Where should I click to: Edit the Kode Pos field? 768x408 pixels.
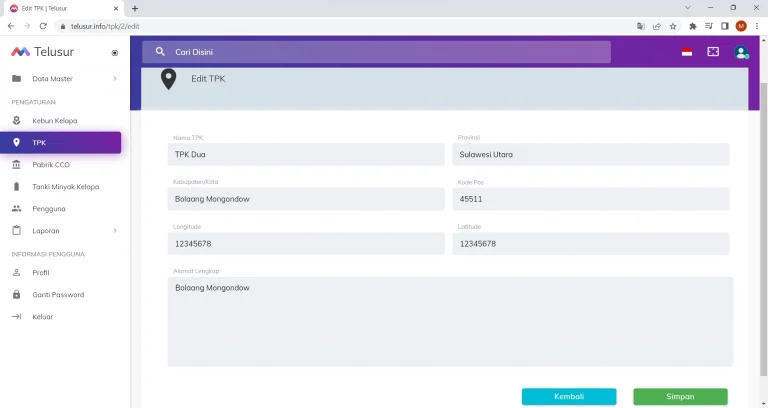point(591,199)
